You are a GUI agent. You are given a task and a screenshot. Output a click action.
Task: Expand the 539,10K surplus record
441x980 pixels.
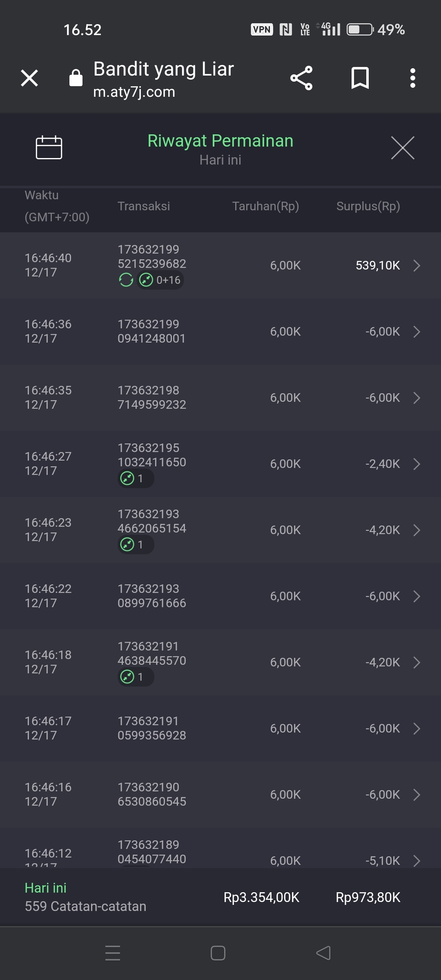tap(416, 265)
